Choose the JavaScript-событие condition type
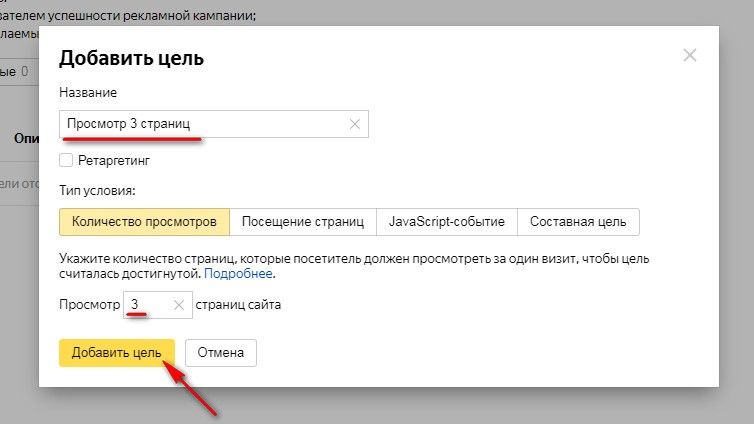 click(447, 221)
